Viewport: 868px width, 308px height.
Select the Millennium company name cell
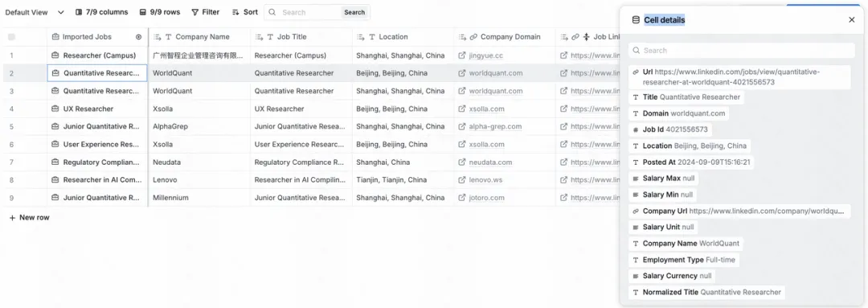(x=199, y=198)
